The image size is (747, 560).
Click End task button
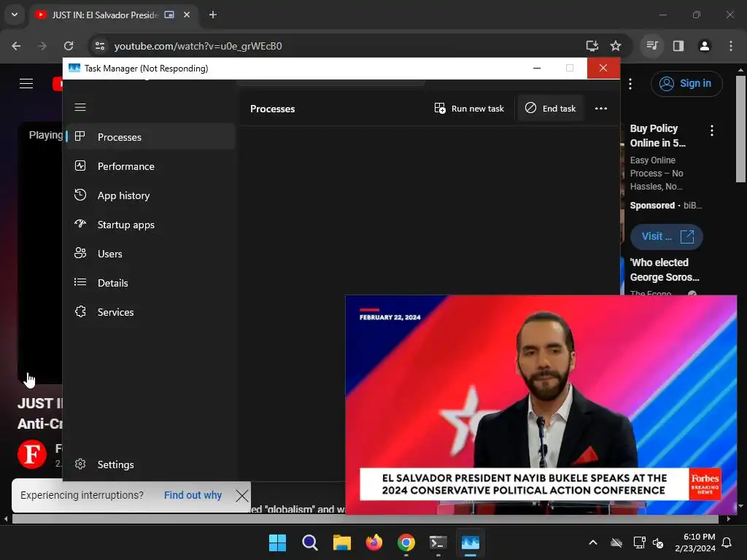pyautogui.click(x=551, y=109)
